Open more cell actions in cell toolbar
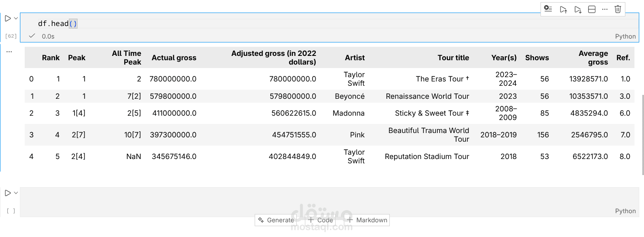Image resolution: width=644 pixels, height=237 pixels. [x=605, y=9]
